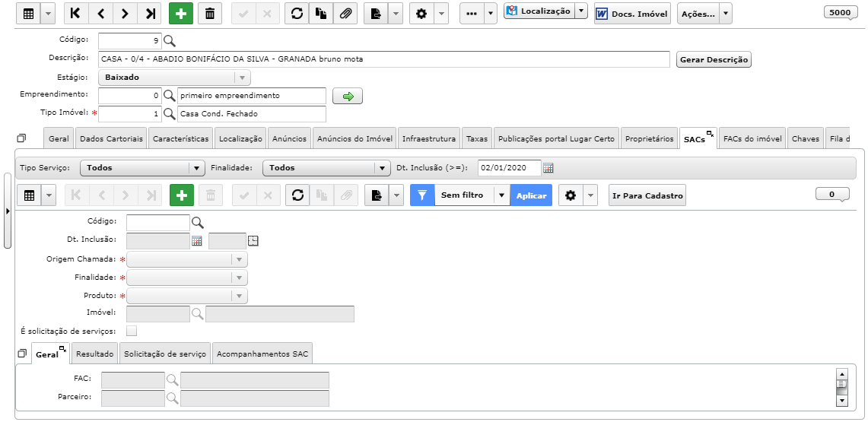Go to last record in top toolbar
The height and width of the screenshot is (422, 868).
pyautogui.click(x=150, y=14)
